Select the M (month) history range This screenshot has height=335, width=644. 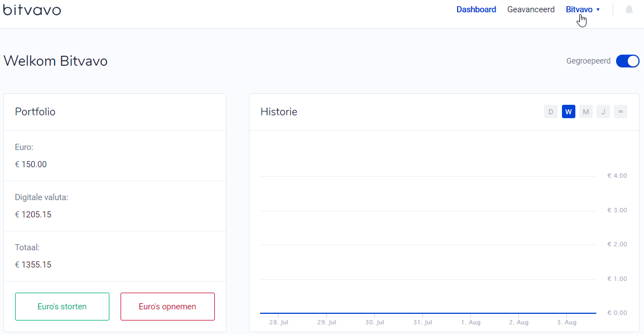coord(585,111)
